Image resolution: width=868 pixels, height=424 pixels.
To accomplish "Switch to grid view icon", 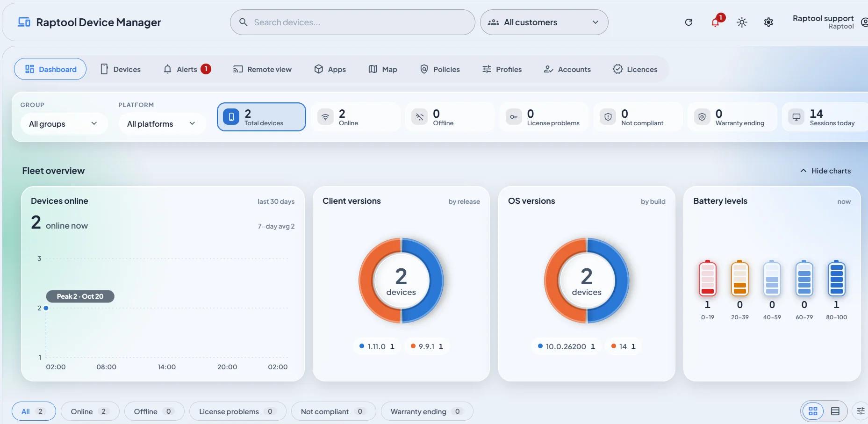I will 813,411.
